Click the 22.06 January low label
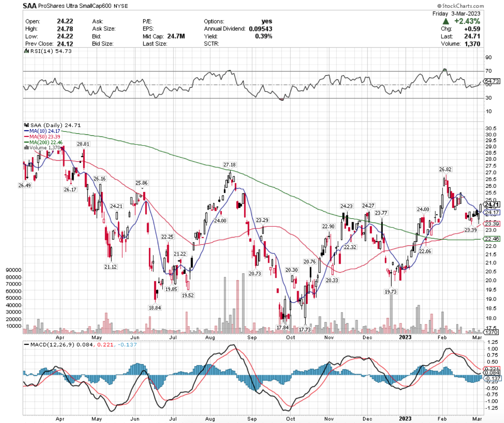This screenshot has height=423, width=504. coord(425,251)
